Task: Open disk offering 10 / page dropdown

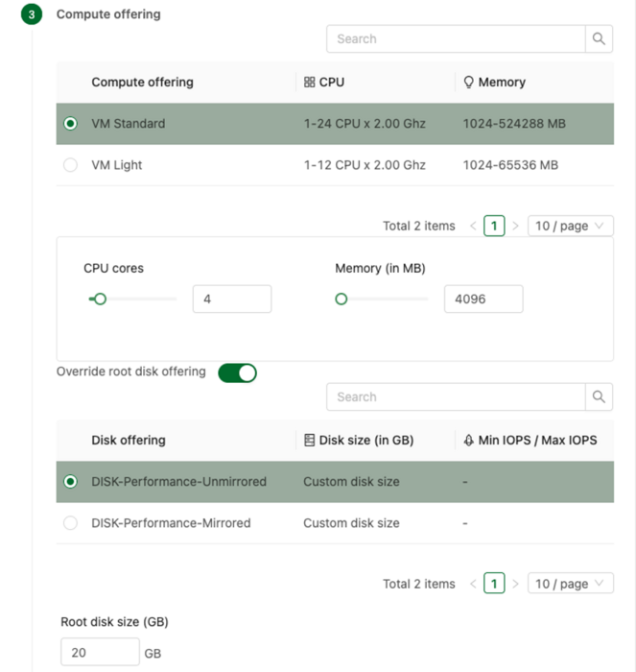Action: (571, 584)
